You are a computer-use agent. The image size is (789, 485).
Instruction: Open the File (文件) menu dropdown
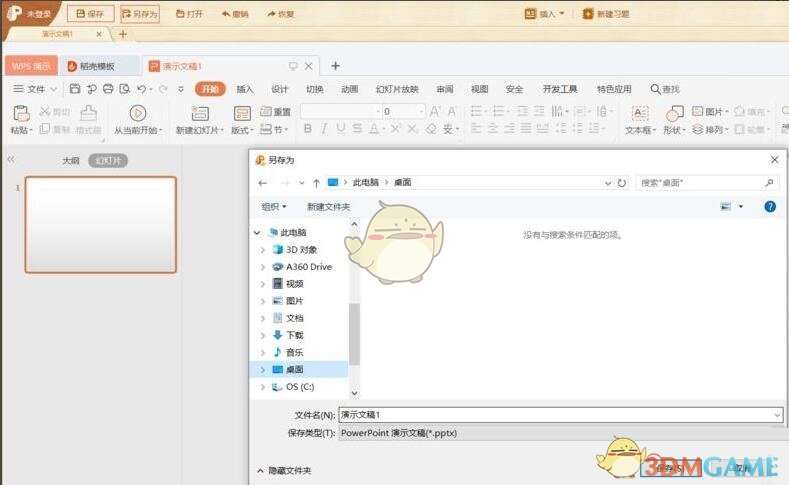pos(35,89)
